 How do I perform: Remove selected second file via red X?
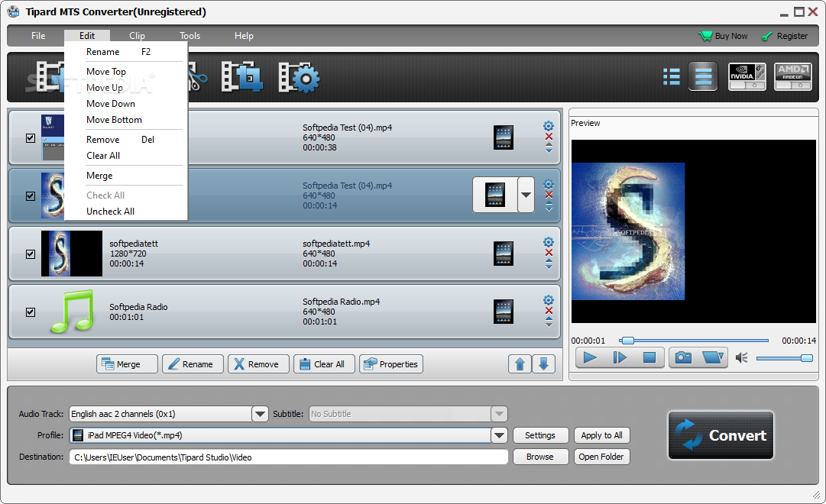point(549,195)
